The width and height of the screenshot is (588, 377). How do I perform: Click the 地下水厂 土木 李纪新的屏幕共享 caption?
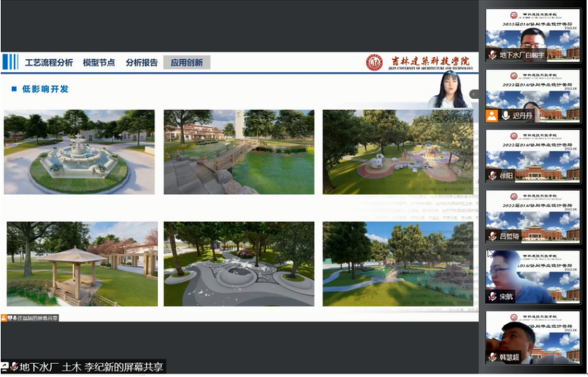pyautogui.click(x=88, y=366)
